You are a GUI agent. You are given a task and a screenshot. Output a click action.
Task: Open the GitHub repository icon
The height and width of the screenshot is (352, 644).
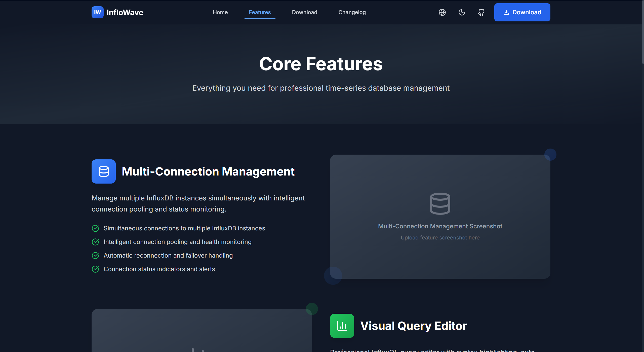481,12
